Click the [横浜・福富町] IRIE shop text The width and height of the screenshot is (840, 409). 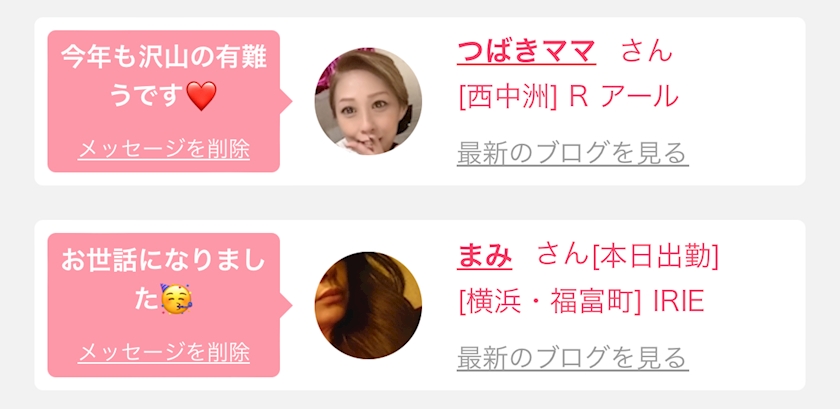pos(581,302)
